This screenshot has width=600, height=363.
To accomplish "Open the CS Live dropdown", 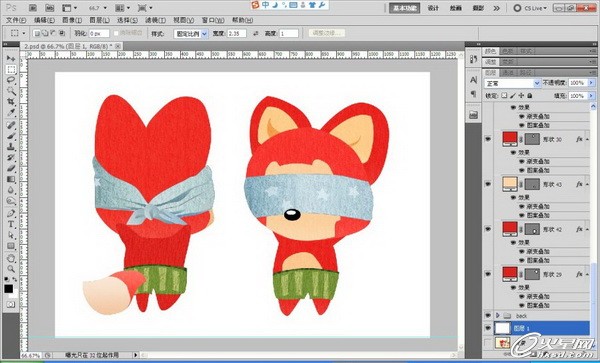I will (x=530, y=8).
